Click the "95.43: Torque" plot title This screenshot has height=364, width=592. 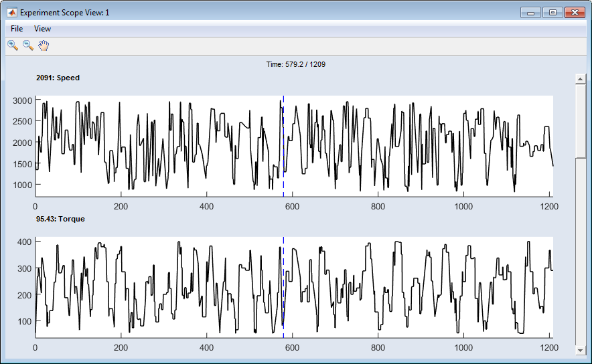[60, 219]
